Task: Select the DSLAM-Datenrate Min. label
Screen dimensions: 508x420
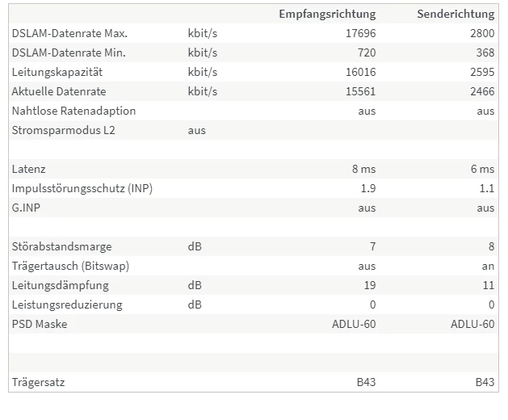Action: click(69, 52)
